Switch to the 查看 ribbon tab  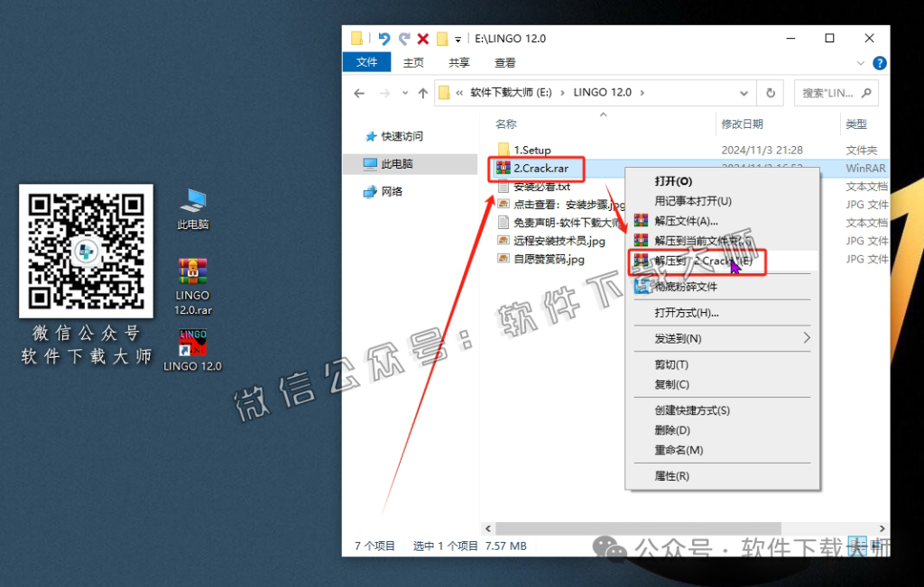click(504, 62)
